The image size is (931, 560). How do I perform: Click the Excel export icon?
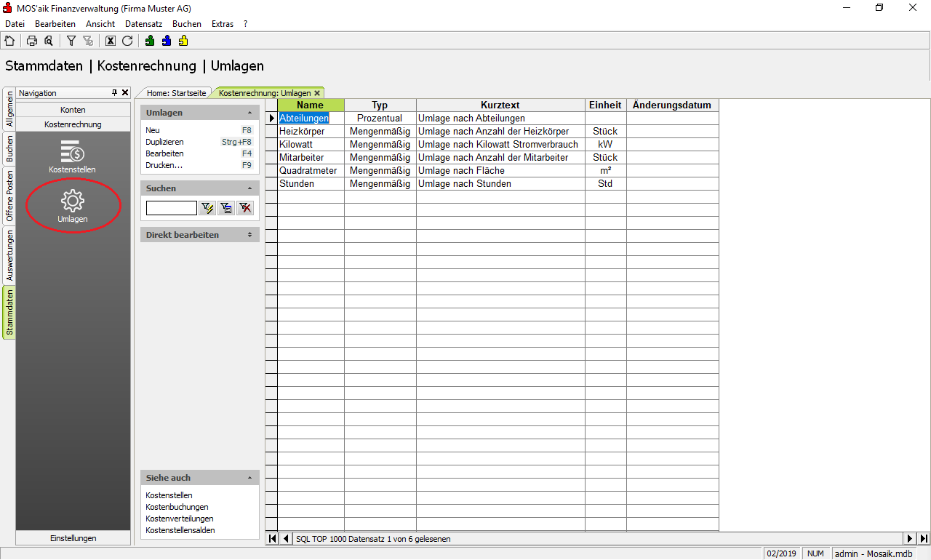point(111,41)
